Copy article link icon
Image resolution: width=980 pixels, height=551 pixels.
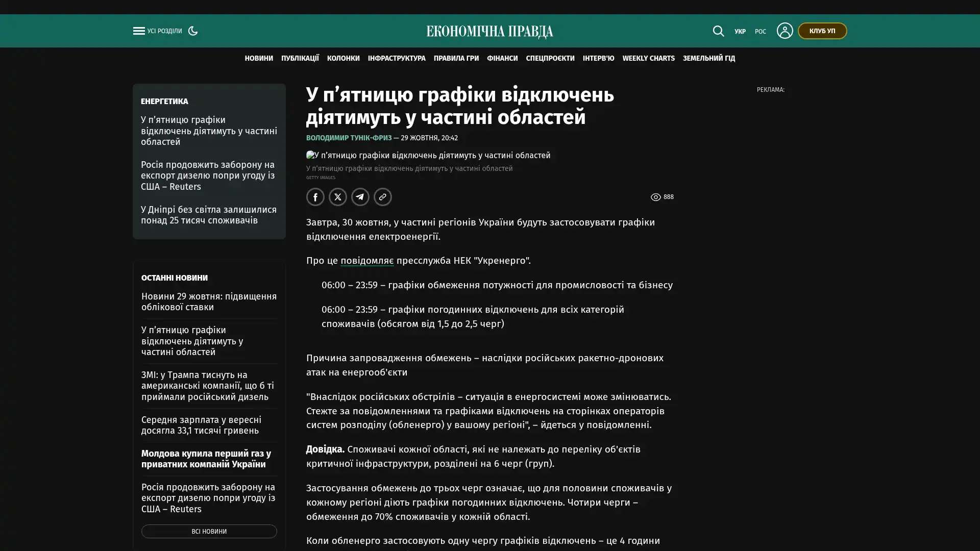383,197
